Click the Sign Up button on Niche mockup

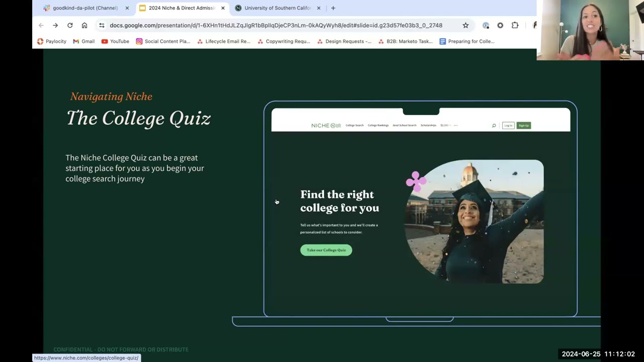coord(524,125)
